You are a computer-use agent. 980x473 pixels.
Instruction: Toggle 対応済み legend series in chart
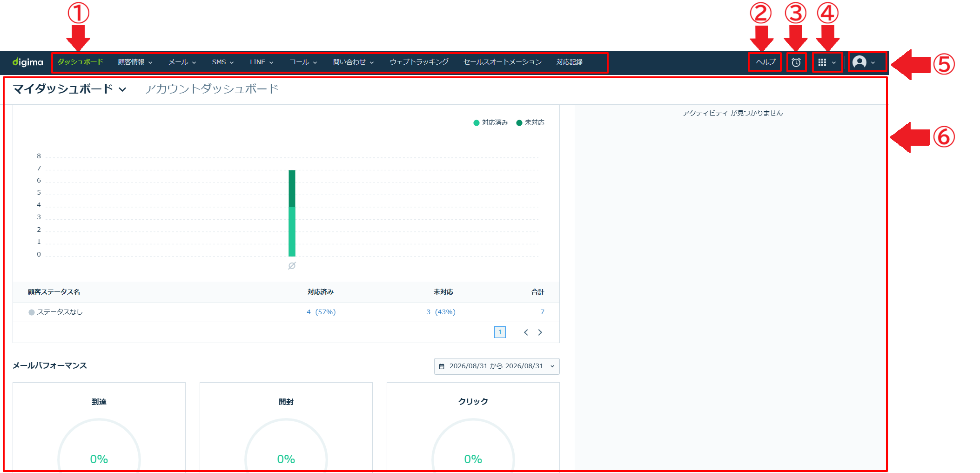490,122
